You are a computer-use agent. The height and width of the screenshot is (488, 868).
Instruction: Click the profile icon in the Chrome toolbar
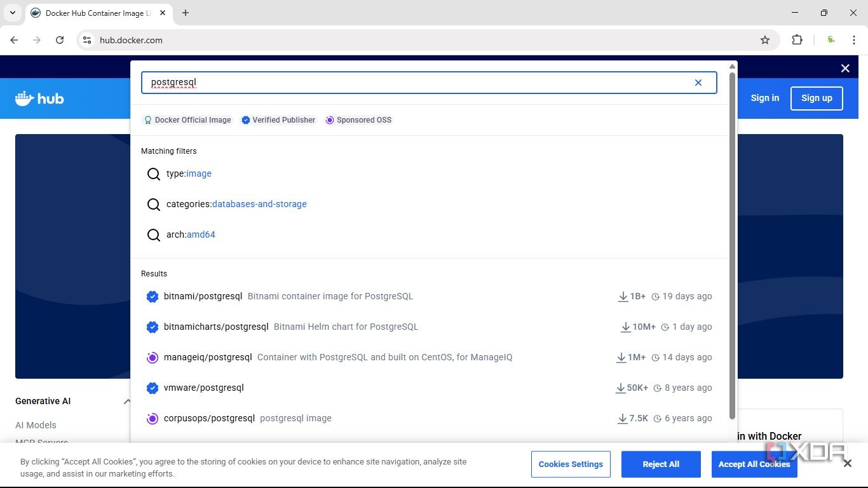click(831, 40)
